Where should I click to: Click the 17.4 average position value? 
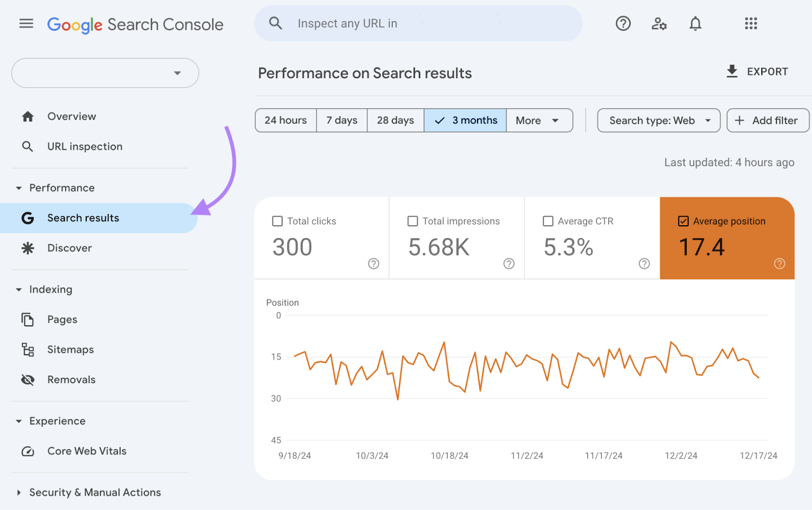tap(702, 247)
